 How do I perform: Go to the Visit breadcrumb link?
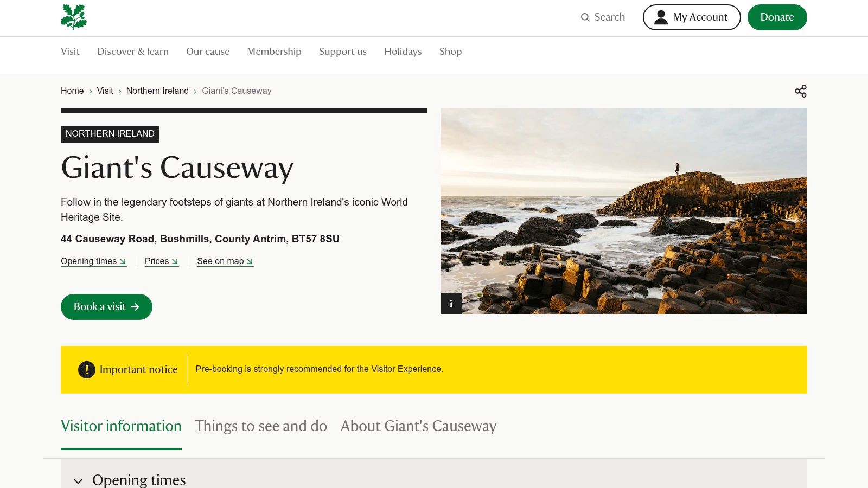(105, 91)
